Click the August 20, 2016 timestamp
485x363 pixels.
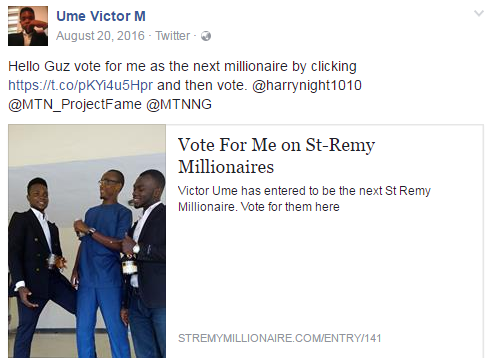(x=100, y=36)
